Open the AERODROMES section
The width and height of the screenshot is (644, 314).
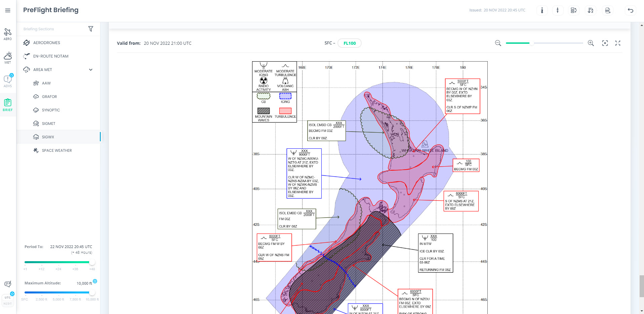[46, 43]
